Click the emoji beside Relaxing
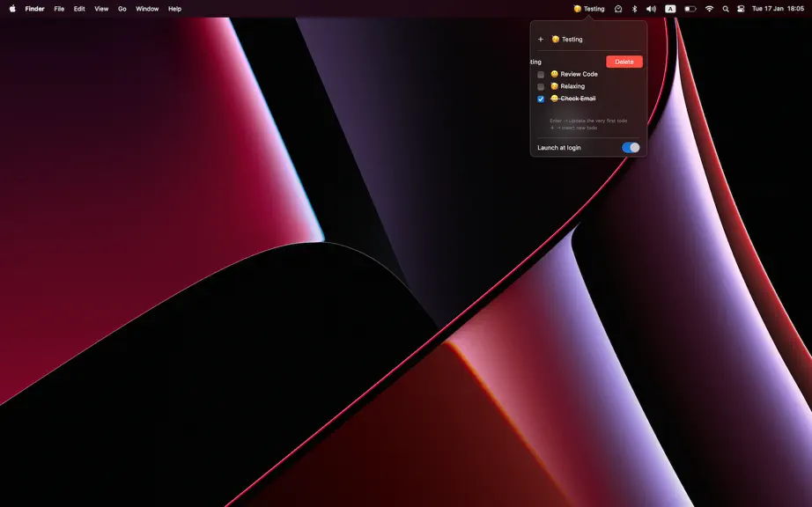 click(x=554, y=86)
